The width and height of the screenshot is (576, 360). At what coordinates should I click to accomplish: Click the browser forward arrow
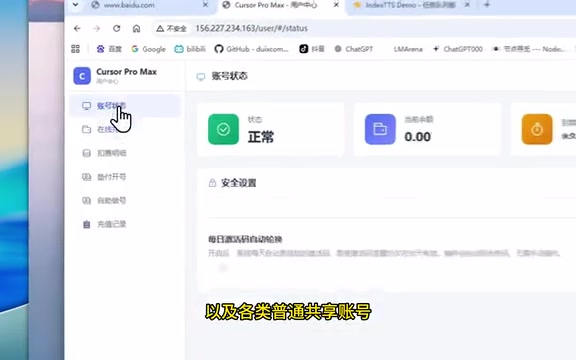(x=97, y=28)
